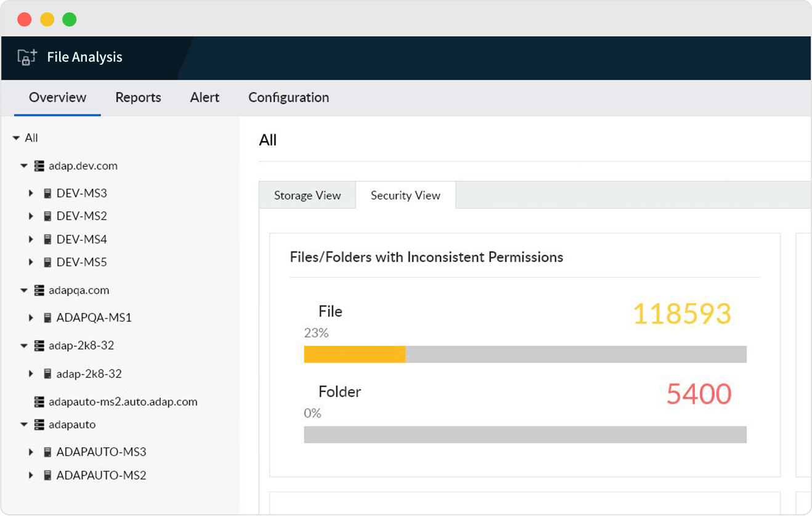Open the Alert section
Viewport: 812px width, 516px height.
click(205, 97)
